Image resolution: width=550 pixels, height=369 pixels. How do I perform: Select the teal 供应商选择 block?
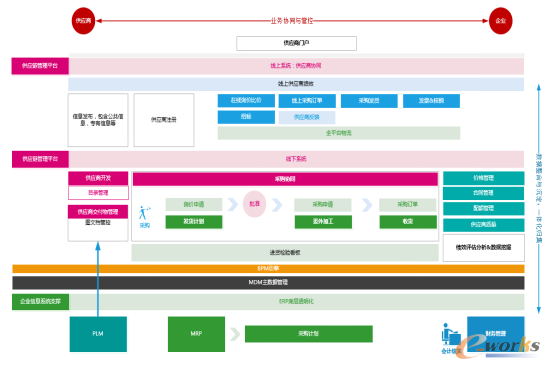coord(484,225)
